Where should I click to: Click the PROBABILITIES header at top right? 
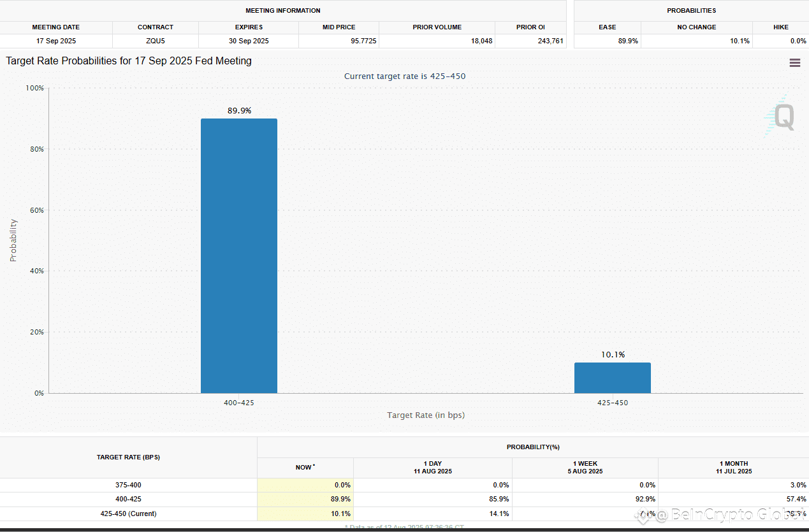tap(692, 10)
